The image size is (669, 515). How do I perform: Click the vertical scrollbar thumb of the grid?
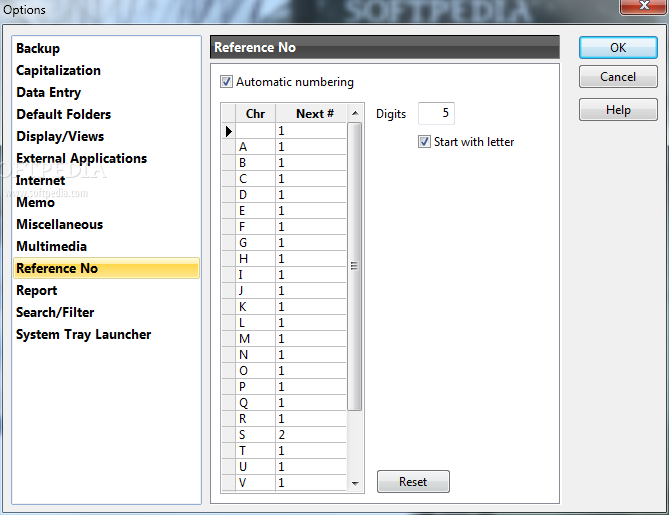pos(355,267)
